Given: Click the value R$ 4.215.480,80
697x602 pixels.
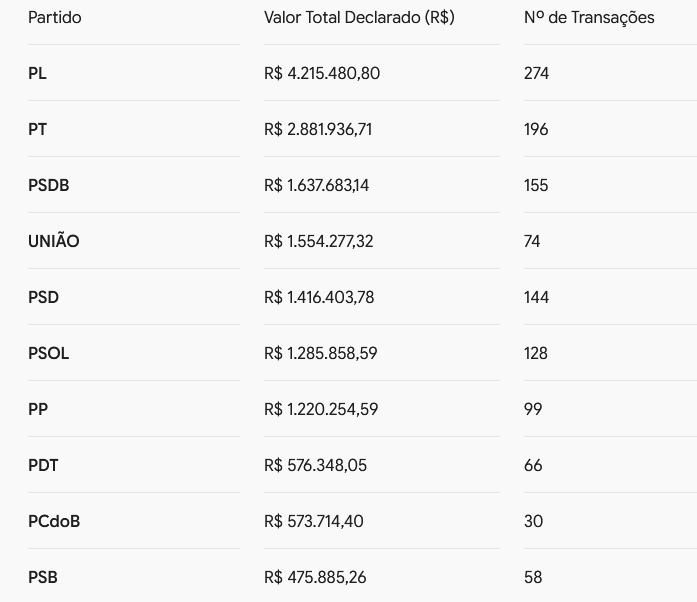Looking at the screenshot, I should [x=322, y=73].
